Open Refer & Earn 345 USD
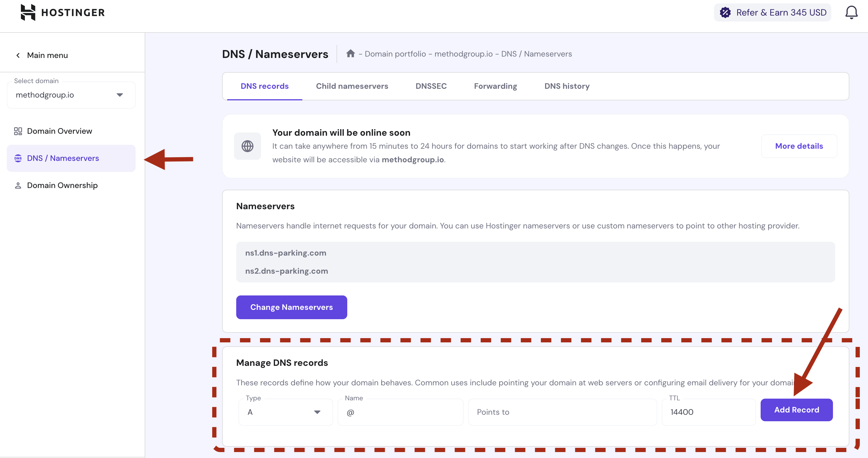The width and height of the screenshot is (868, 458). pyautogui.click(x=772, y=12)
